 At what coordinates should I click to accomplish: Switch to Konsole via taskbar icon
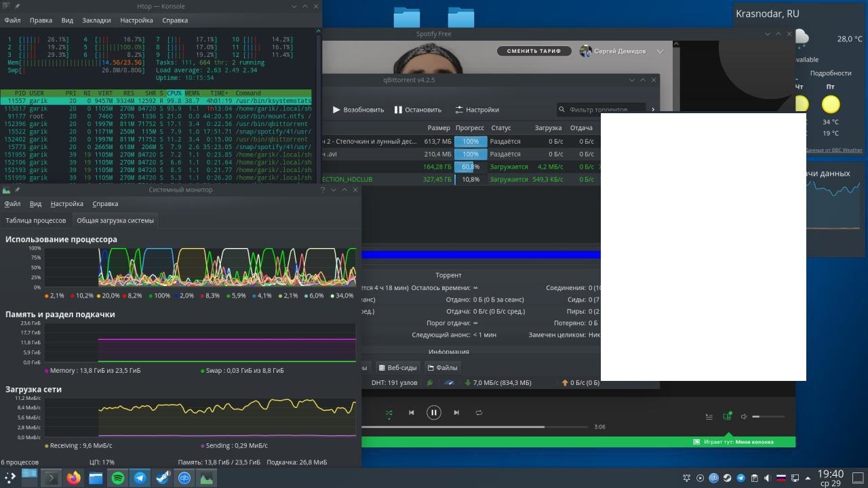[51, 478]
